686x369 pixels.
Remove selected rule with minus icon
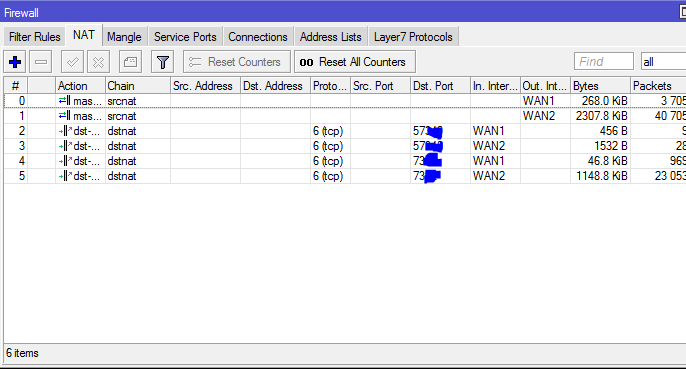click(x=41, y=62)
